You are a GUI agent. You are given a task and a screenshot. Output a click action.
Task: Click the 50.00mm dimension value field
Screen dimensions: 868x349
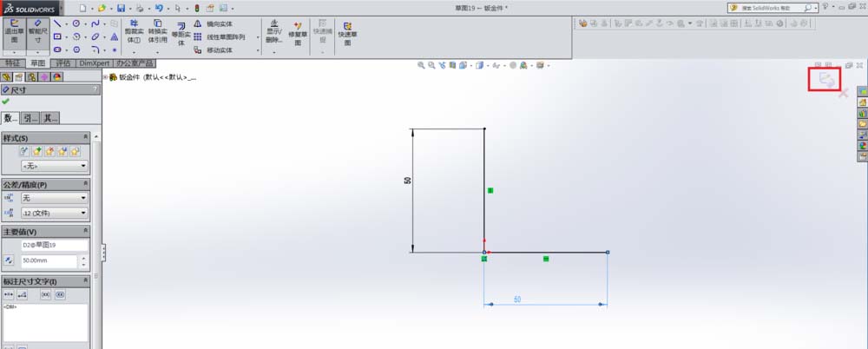[49, 260]
